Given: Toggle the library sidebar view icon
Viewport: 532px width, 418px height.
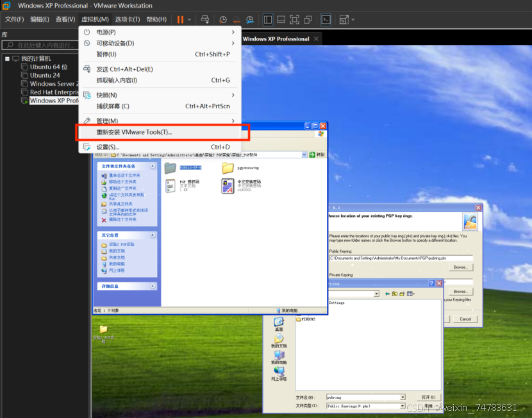Looking at the screenshot, I should 268,20.
